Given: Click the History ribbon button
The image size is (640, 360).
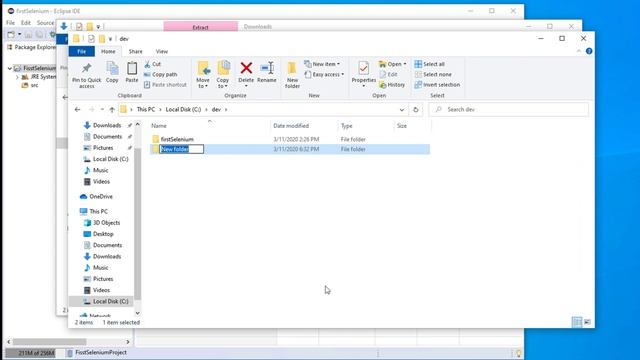Looking at the screenshot, I should click(x=392, y=85).
